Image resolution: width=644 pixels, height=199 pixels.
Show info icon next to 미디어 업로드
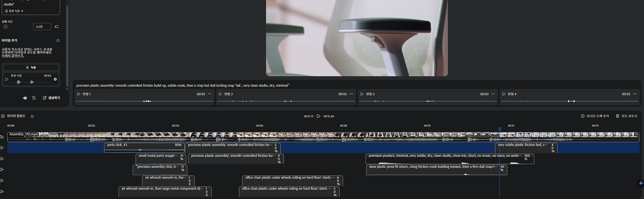point(32,116)
